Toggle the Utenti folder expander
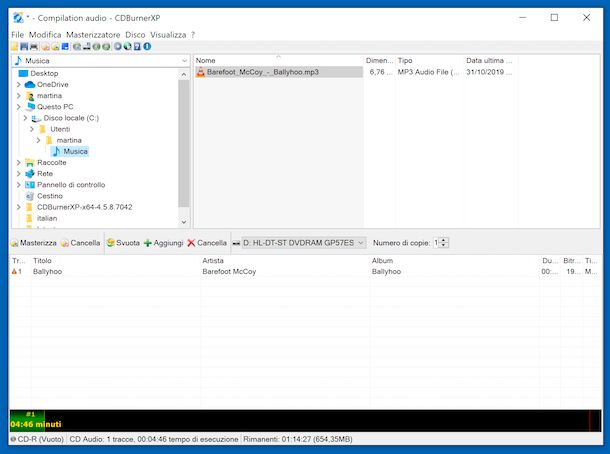The image size is (610, 454). tap(32, 129)
